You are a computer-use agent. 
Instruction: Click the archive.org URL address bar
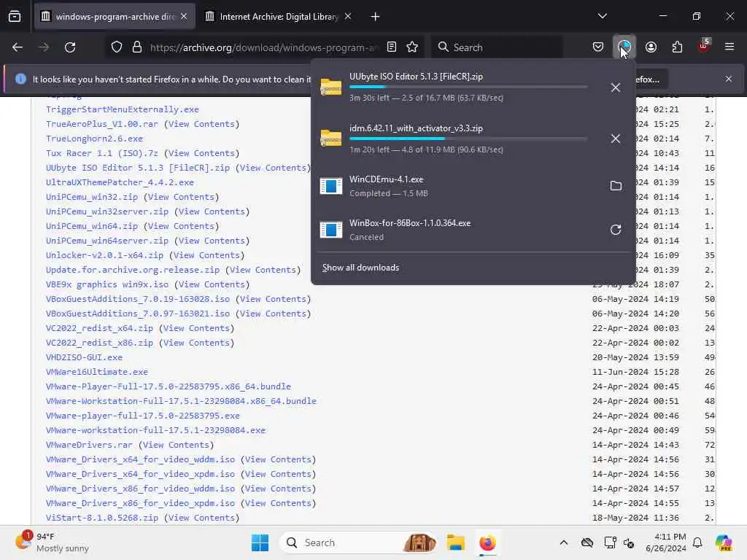coord(264,47)
